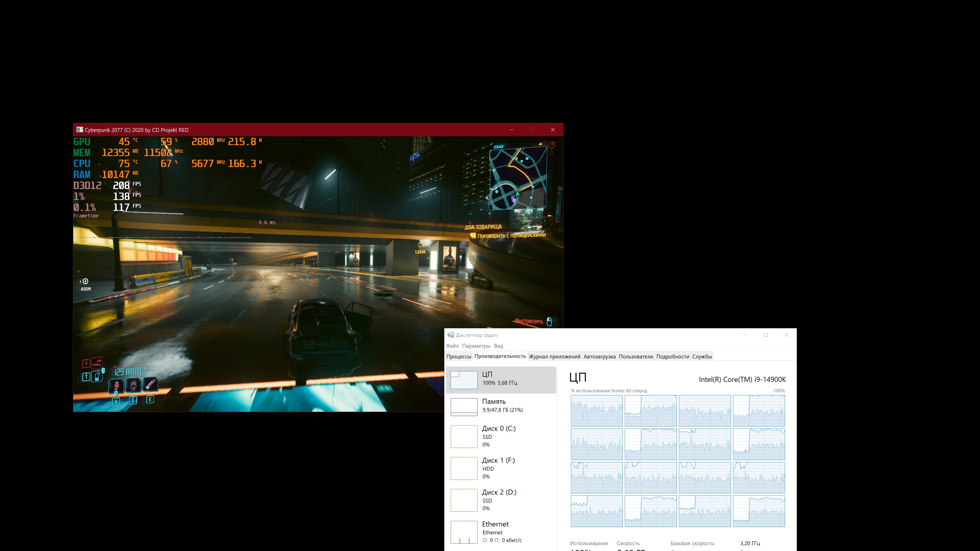Viewport: 980px width, 551px height.
Task: Click the Cyberpunk 2077 window title icon
Action: coord(80,130)
